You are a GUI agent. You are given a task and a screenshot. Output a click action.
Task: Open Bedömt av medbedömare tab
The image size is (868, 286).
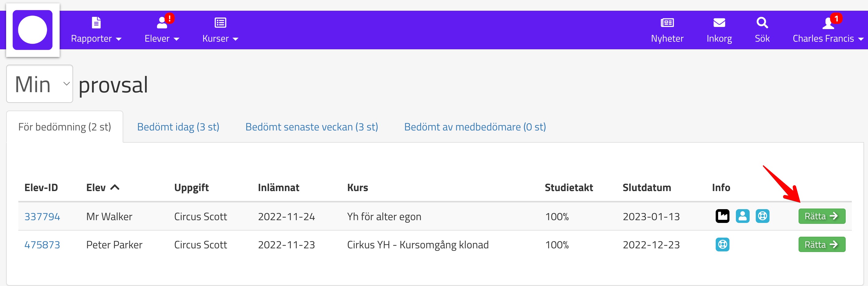pos(475,127)
